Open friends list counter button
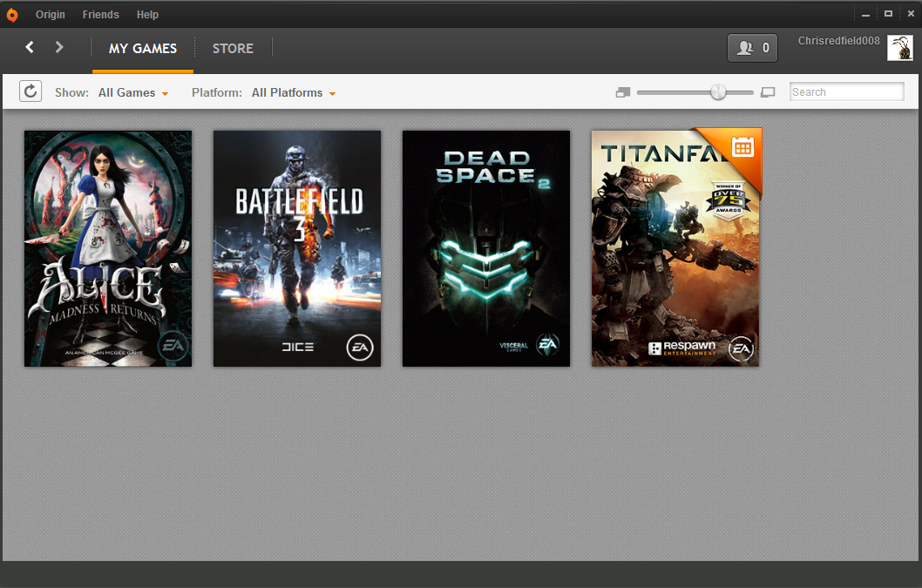 click(752, 48)
